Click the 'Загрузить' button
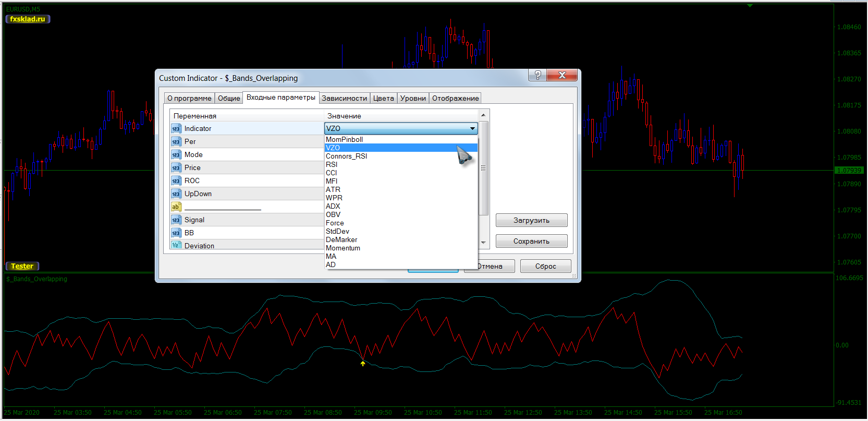868x421 pixels. [x=532, y=220]
